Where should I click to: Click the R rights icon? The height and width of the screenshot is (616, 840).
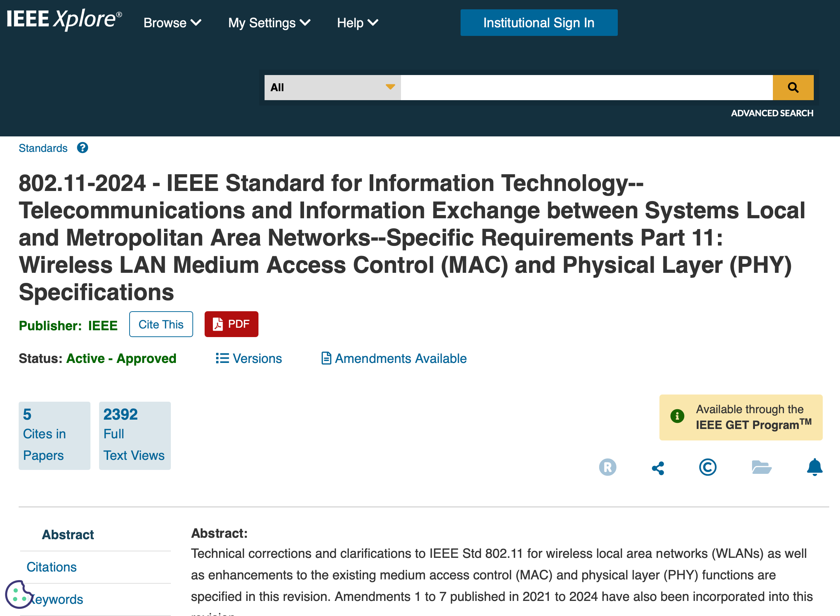(x=607, y=467)
